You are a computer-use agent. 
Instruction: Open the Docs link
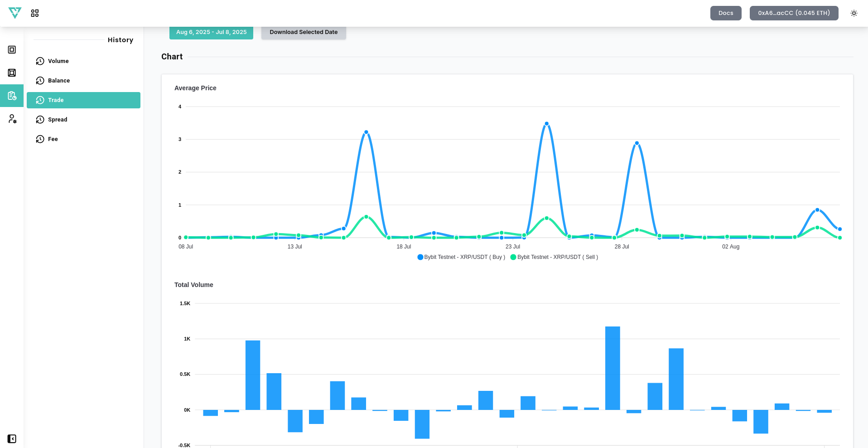coord(725,13)
